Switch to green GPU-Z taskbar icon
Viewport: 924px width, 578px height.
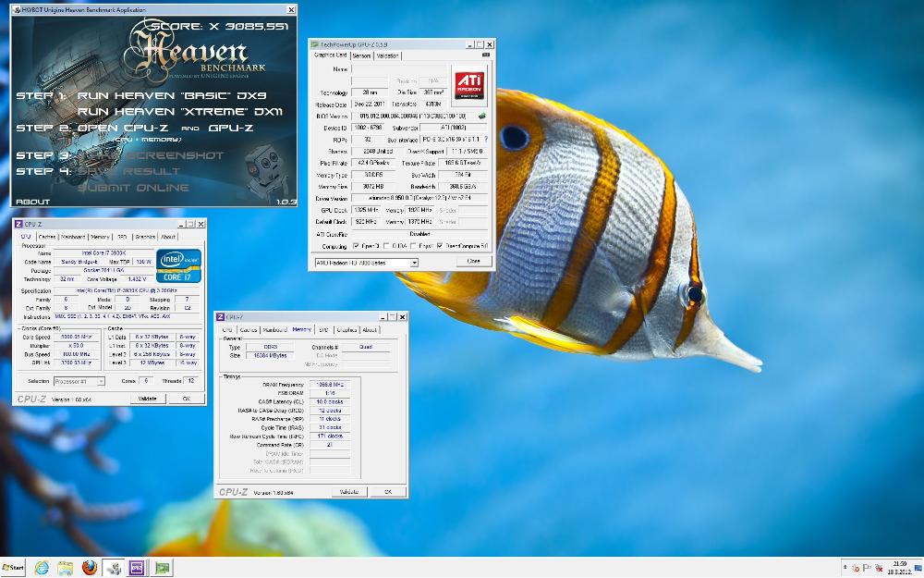[x=162, y=568]
